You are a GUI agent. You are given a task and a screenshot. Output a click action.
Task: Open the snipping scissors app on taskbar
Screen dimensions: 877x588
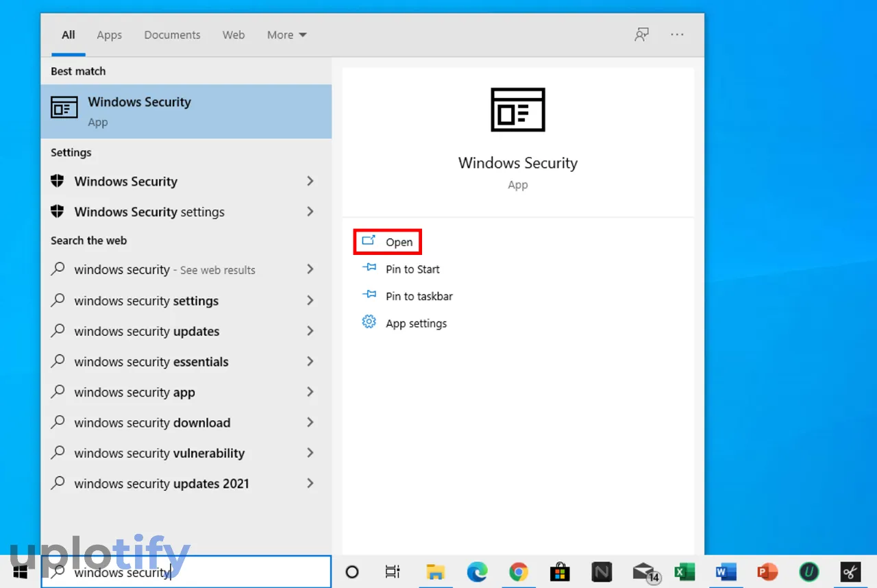tap(850, 572)
